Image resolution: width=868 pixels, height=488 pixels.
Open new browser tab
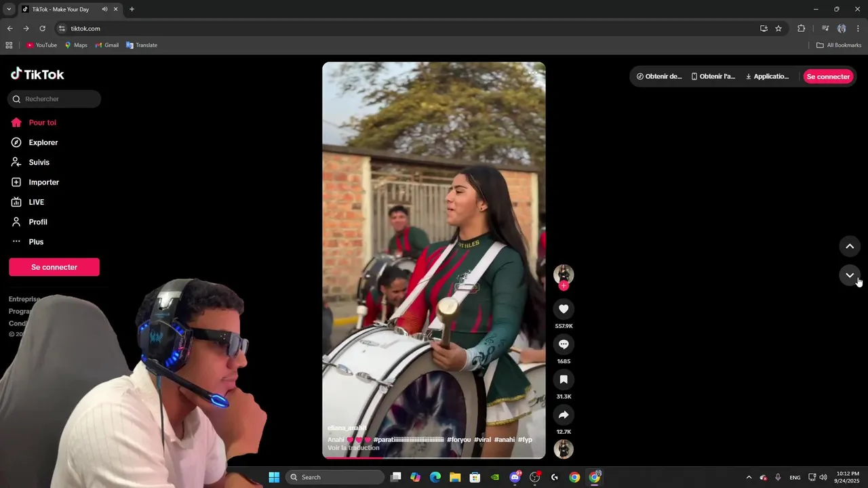(132, 9)
